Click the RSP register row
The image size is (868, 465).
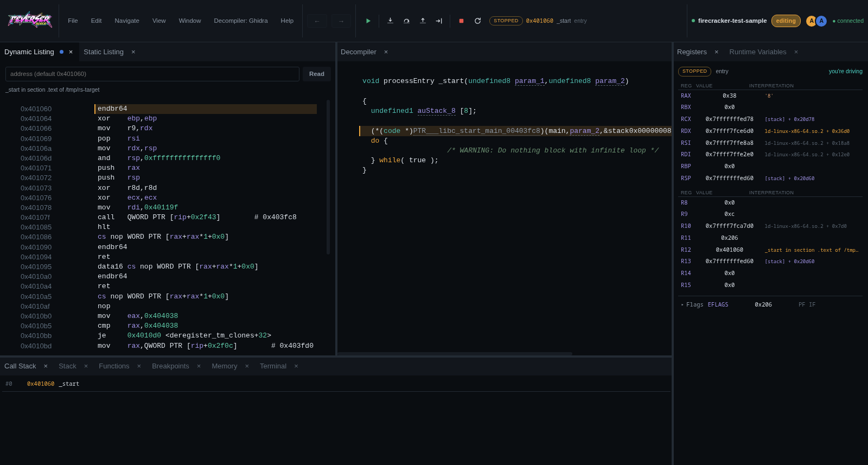[x=770, y=179]
